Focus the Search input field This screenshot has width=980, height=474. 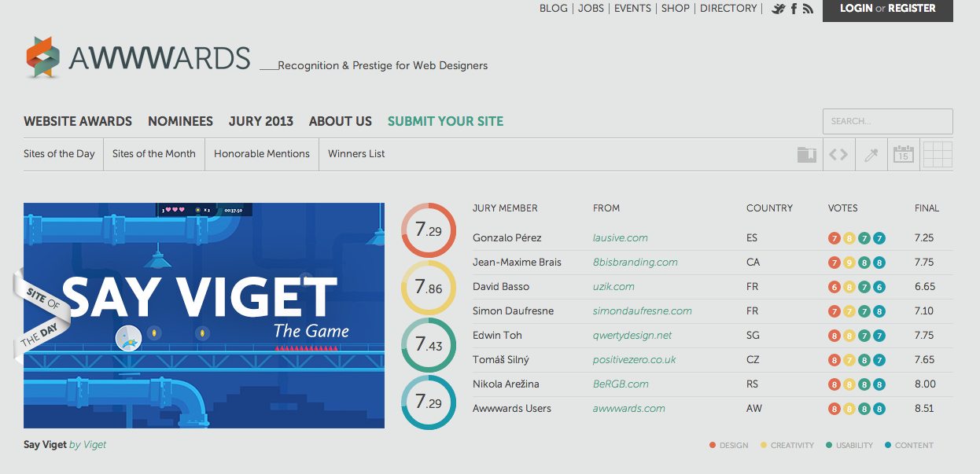point(888,121)
